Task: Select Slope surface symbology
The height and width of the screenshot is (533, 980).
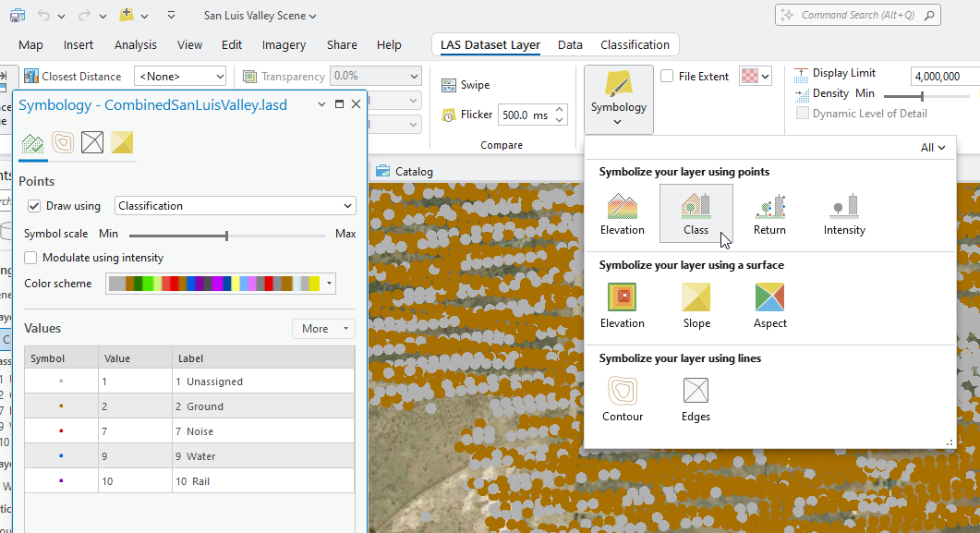Action: pyautogui.click(x=696, y=306)
